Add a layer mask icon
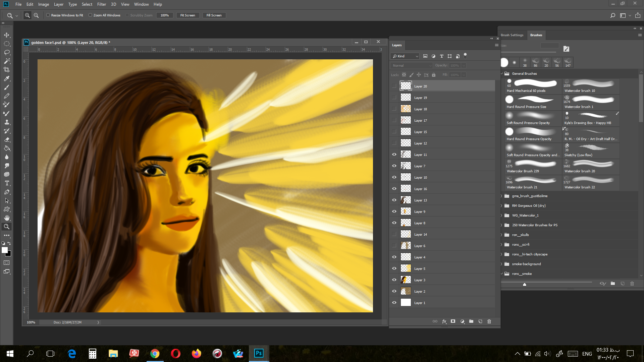The image size is (644, 362). (453, 321)
